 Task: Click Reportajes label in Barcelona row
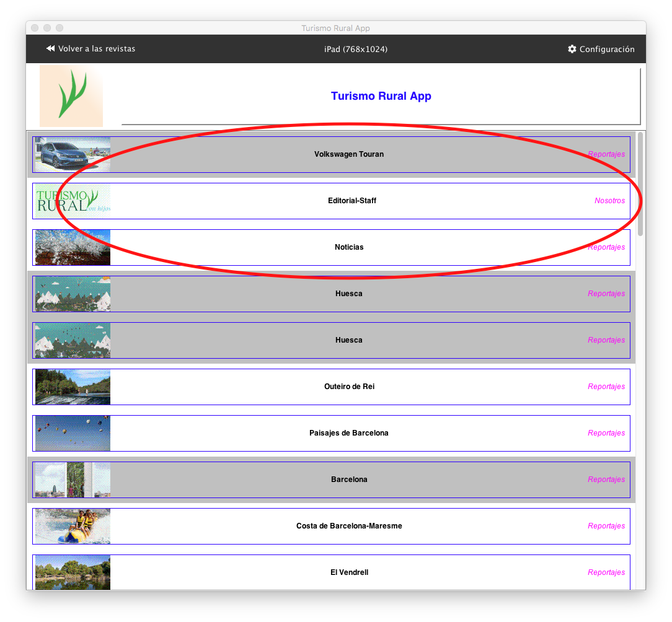coord(606,480)
